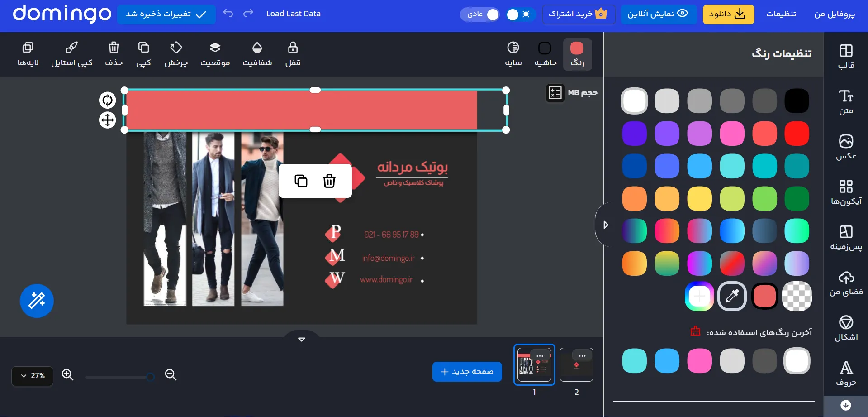Image resolution: width=868 pixels, height=417 pixels.
Task: Click the zoom out magnifier icon
Action: (x=171, y=375)
